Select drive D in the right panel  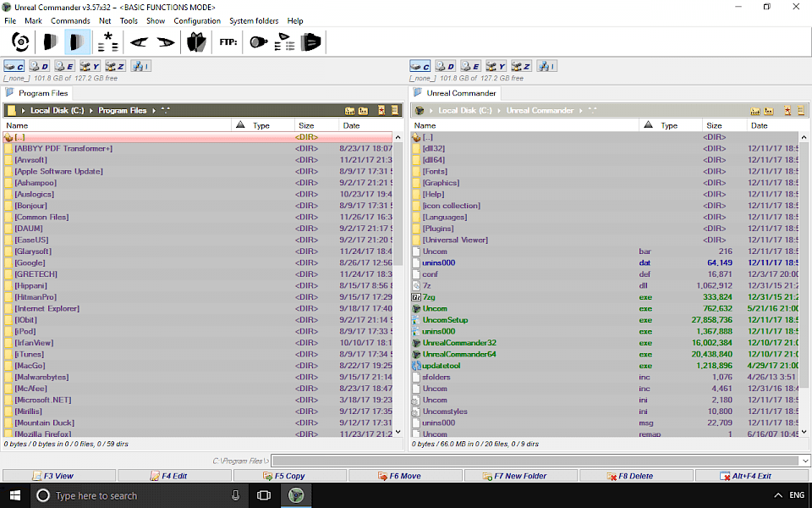pyautogui.click(x=445, y=66)
